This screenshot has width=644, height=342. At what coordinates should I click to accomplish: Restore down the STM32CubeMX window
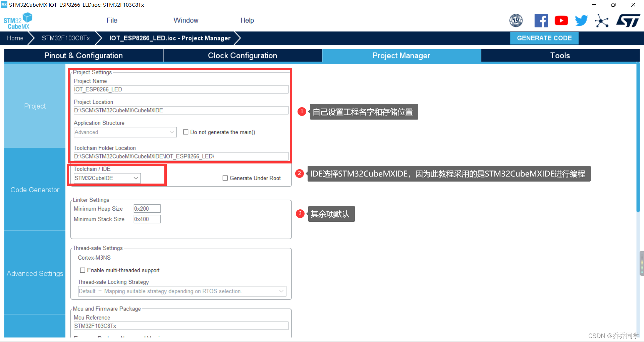point(613,5)
